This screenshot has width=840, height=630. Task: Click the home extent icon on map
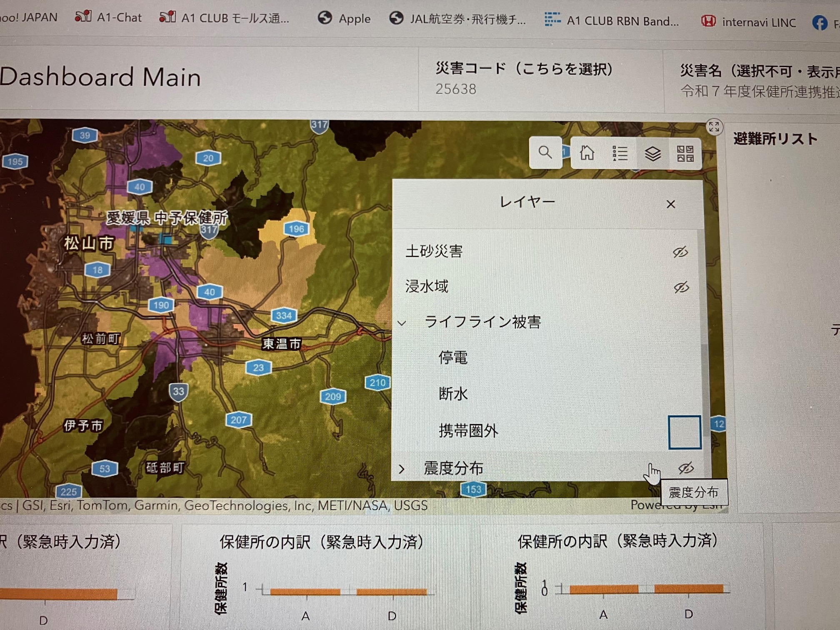(587, 153)
